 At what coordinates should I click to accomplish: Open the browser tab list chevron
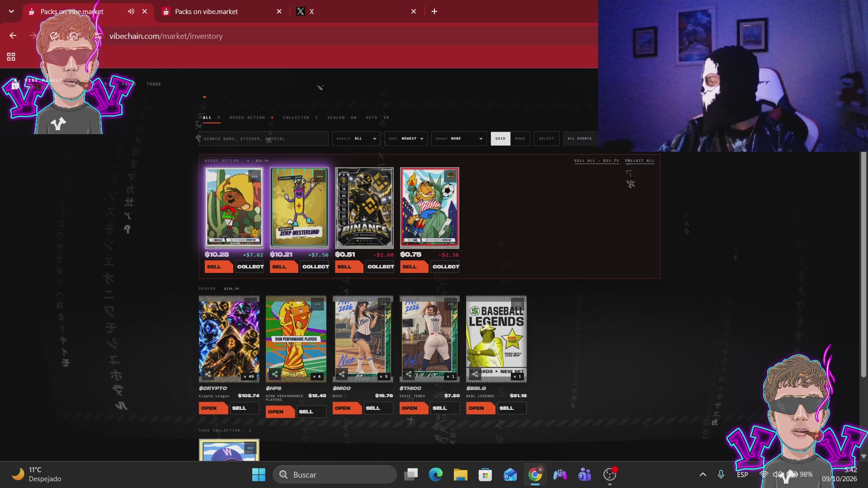11,11
